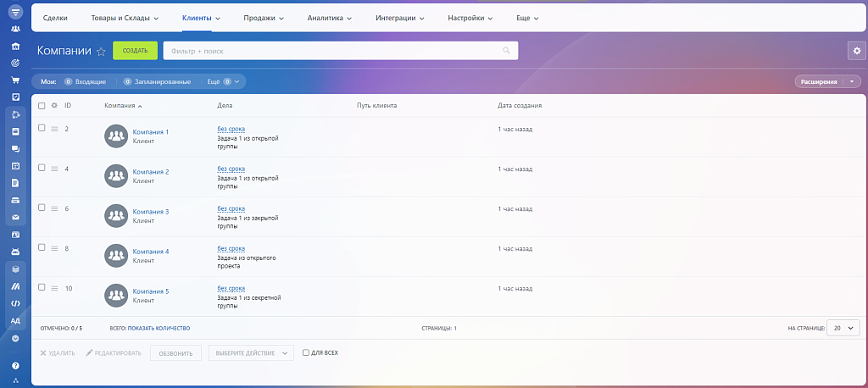Click the help question mark icon

(x=15, y=366)
